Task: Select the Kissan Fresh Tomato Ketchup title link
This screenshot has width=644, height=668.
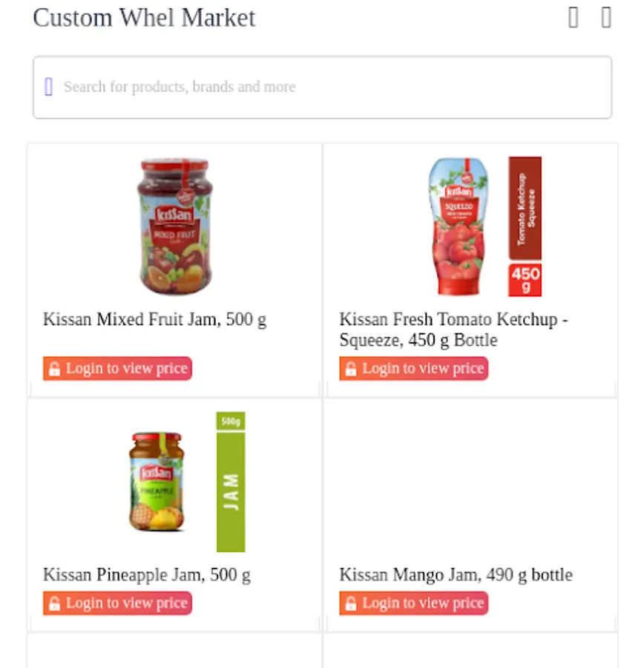Action: pyautogui.click(x=453, y=330)
